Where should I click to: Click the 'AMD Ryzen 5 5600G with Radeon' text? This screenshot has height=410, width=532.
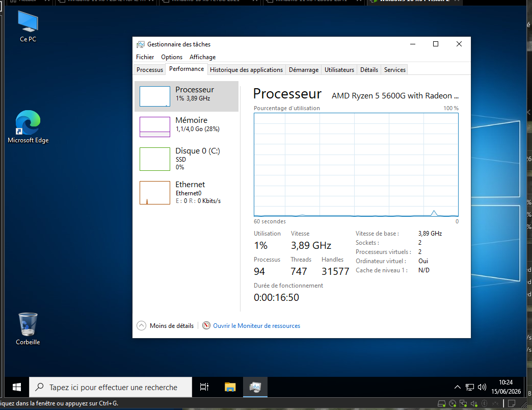tap(395, 96)
